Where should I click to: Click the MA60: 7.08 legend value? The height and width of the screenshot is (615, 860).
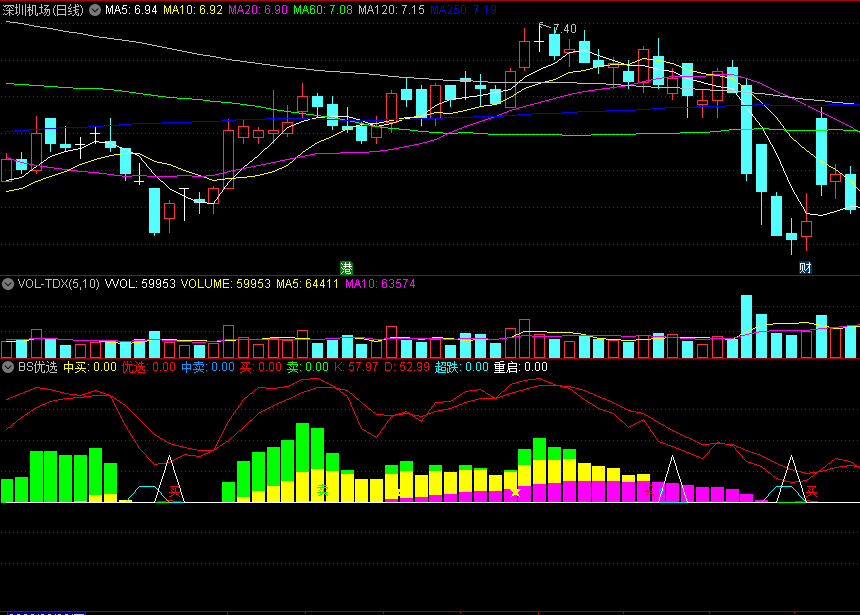[x=323, y=10]
